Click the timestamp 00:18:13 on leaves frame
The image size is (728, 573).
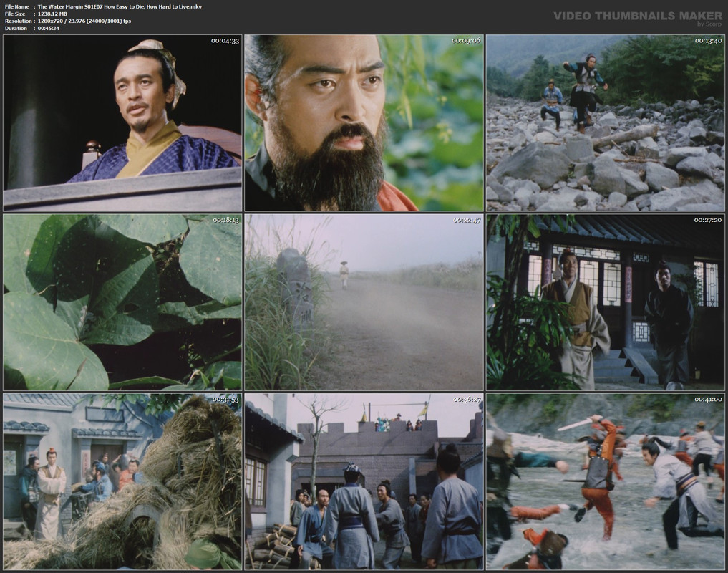point(225,220)
